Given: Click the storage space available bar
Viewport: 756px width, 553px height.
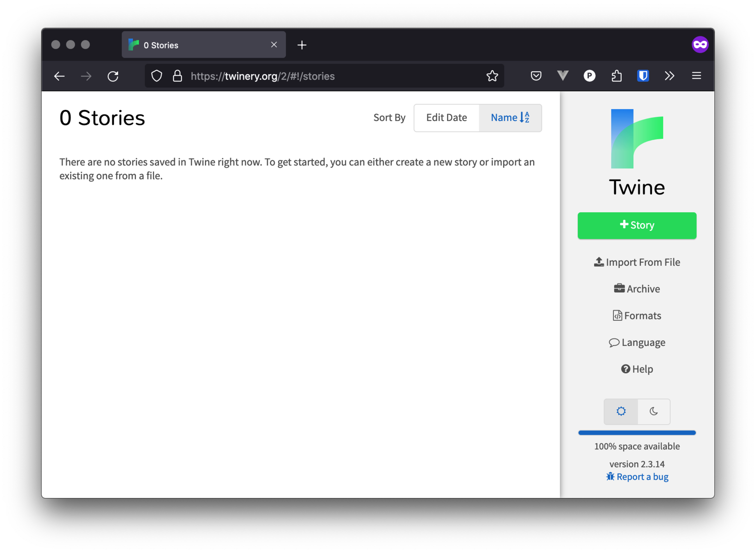Looking at the screenshot, I should coord(637,433).
